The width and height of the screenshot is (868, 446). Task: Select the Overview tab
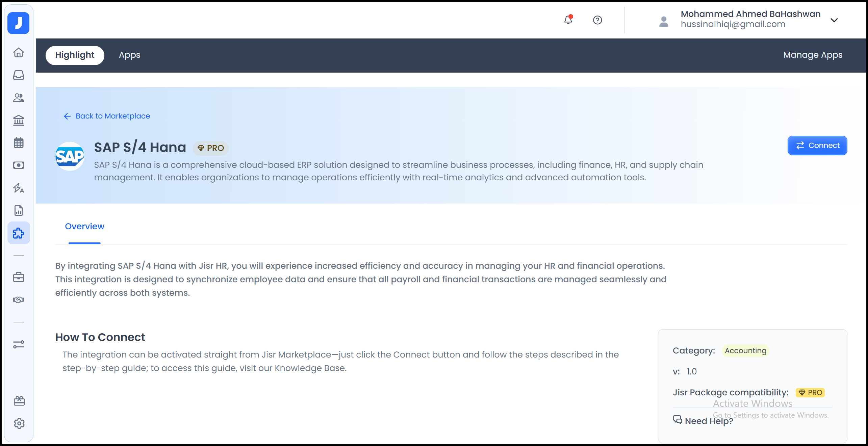[x=84, y=227]
